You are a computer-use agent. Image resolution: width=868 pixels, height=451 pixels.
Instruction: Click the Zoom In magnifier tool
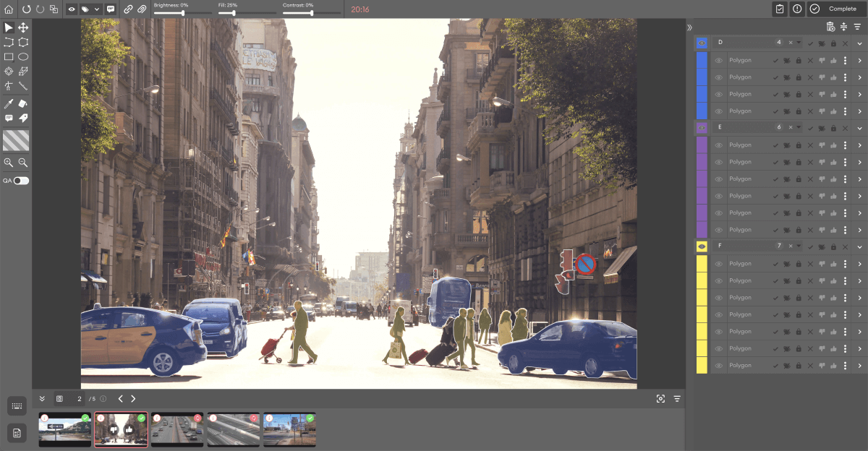pos(9,161)
